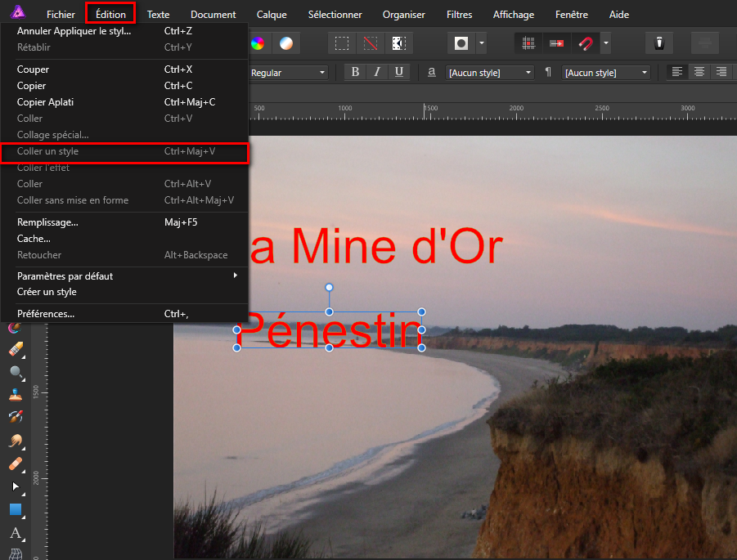Select the Erase Brush tool
Screen dimensions: 737x560
(16, 349)
